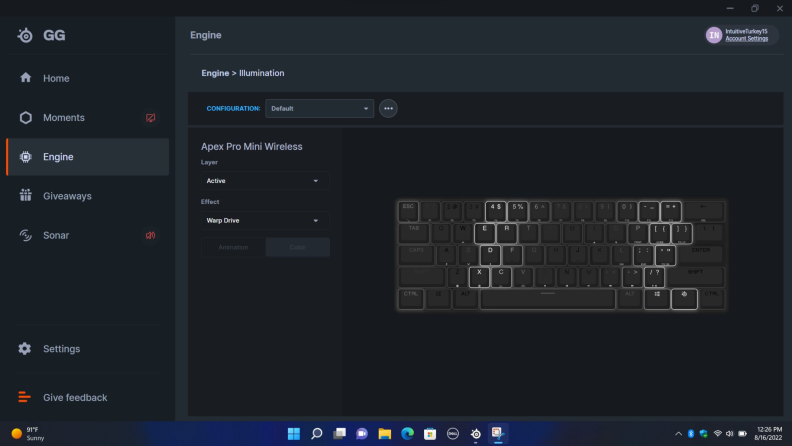Select the E key
The width and height of the screenshot is (792, 446).
point(485,233)
